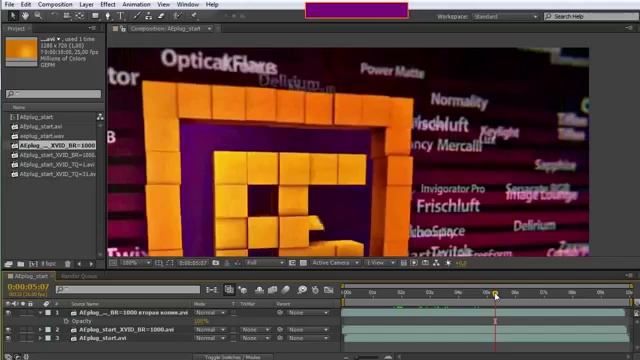Open layer 2 Normal blending mode dropdown
The image size is (640, 360).
[x=210, y=329]
